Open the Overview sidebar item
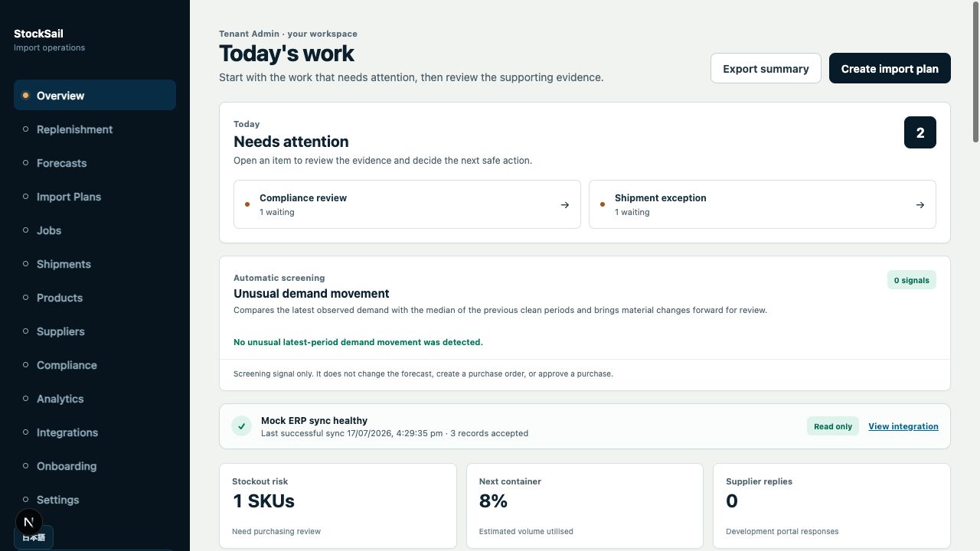Viewport: 980px width, 551px height. click(x=95, y=96)
